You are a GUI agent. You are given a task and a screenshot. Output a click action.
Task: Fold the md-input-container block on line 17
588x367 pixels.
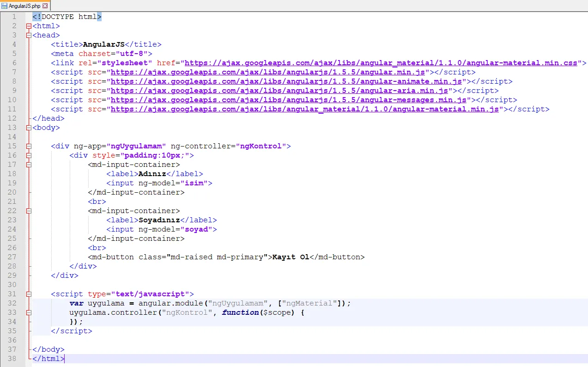pyautogui.click(x=29, y=165)
